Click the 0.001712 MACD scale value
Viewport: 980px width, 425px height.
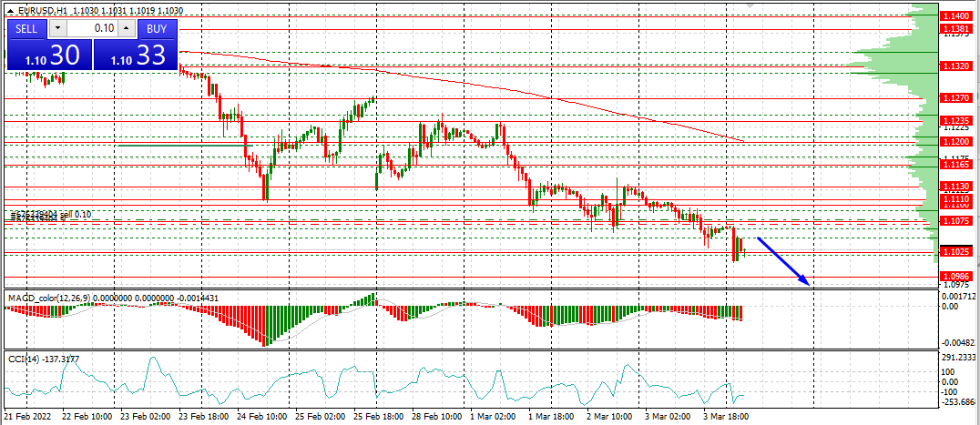[x=959, y=297]
